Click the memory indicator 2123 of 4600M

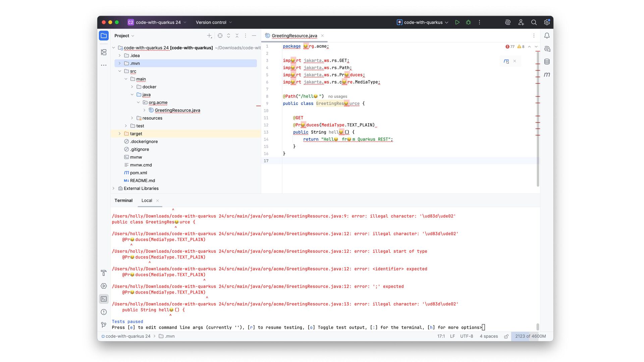(530, 336)
